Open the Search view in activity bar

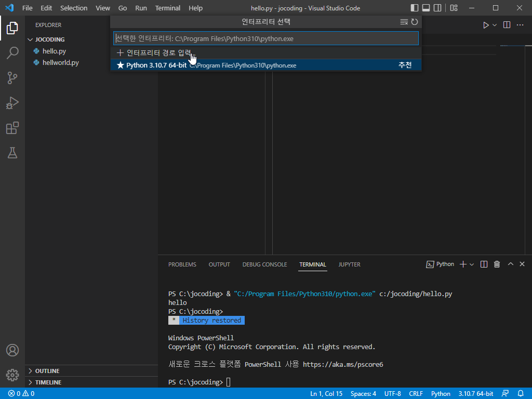pyautogui.click(x=12, y=53)
